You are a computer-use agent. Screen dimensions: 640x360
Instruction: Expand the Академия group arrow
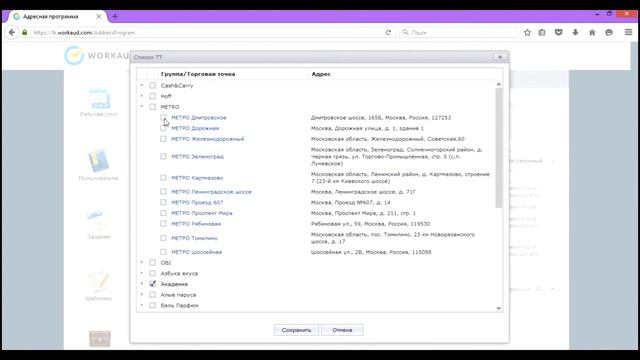coord(142,284)
